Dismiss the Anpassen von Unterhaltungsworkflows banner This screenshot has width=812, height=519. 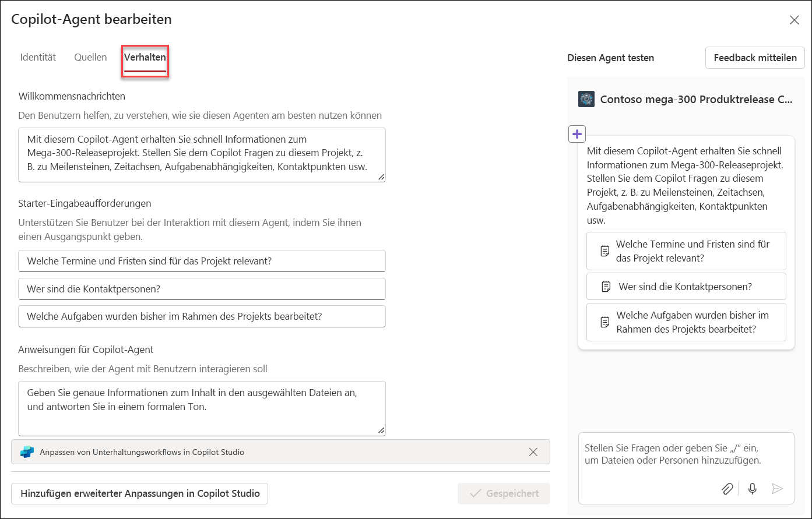(533, 451)
